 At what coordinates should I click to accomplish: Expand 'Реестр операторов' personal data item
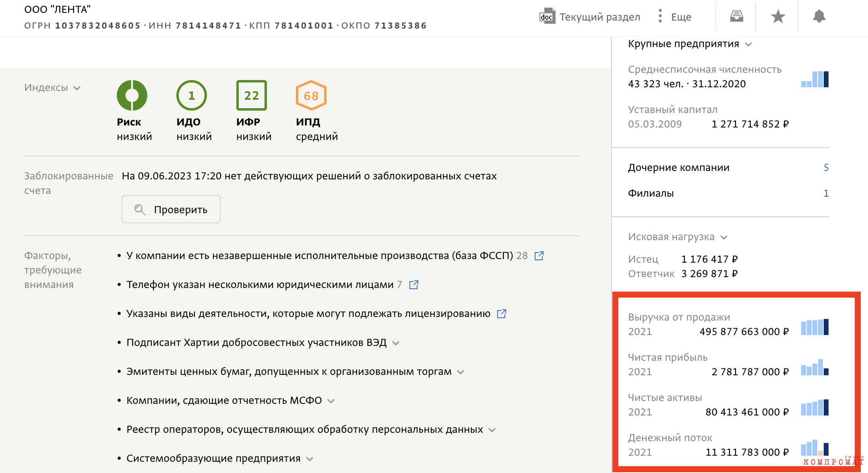click(x=492, y=430)
